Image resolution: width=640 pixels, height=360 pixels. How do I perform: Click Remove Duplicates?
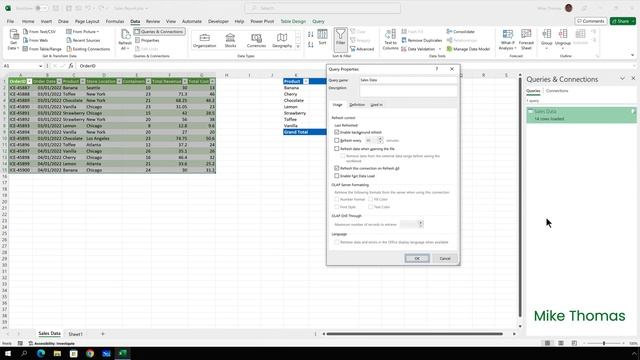pos(422,40)
